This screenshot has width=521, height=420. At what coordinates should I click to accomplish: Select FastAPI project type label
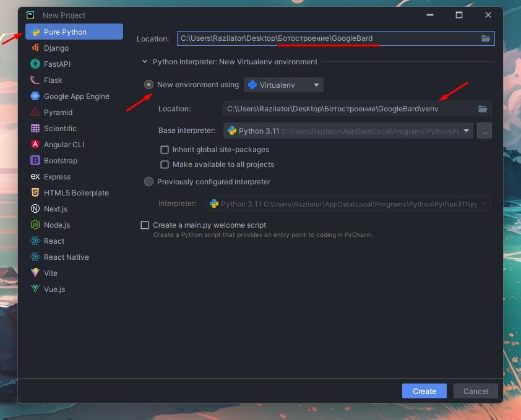click(57, 64)
